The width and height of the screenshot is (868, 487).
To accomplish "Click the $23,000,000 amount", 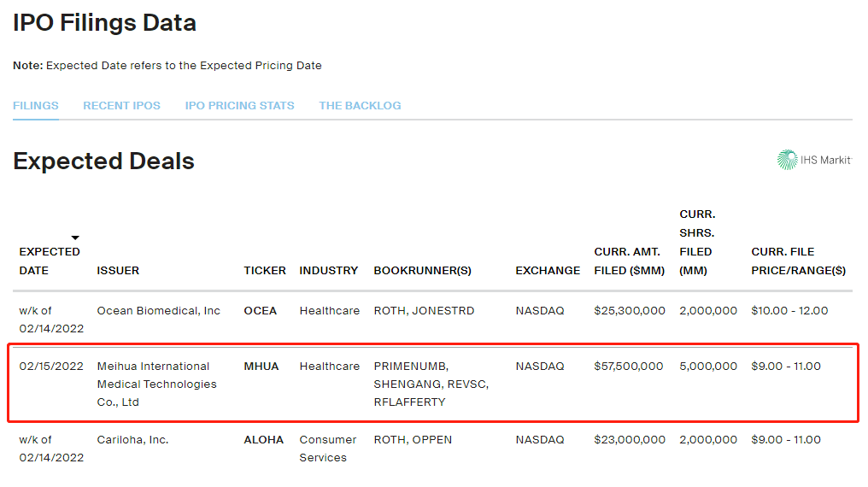I will click(630, 440).
